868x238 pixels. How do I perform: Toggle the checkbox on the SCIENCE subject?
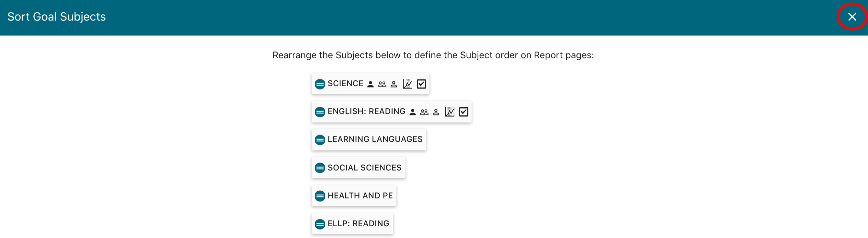[x=422, y=84]
